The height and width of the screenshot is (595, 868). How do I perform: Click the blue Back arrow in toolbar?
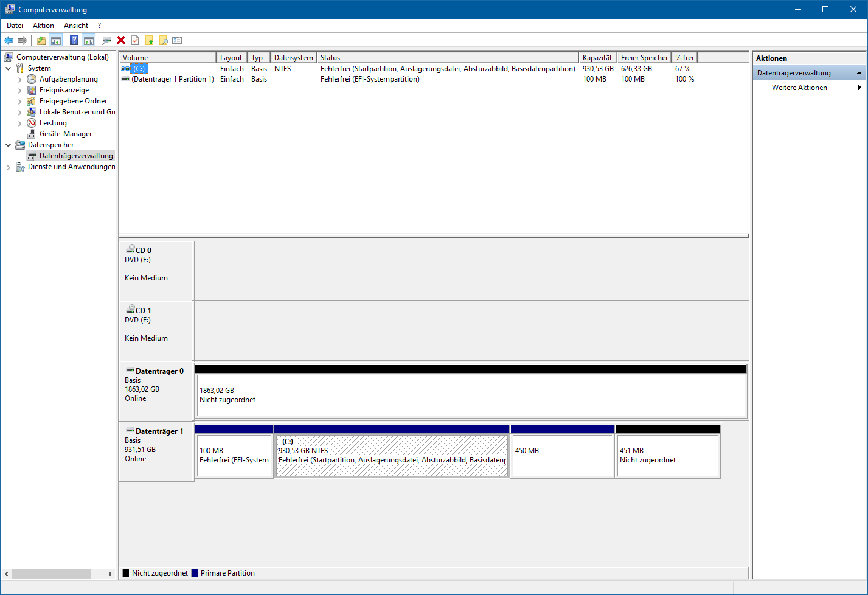tap(9, 40)
